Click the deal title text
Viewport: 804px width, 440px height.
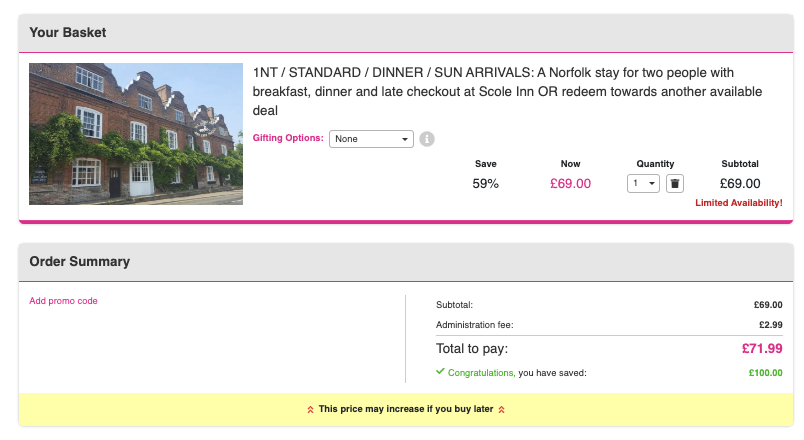(x=507, y=91)
